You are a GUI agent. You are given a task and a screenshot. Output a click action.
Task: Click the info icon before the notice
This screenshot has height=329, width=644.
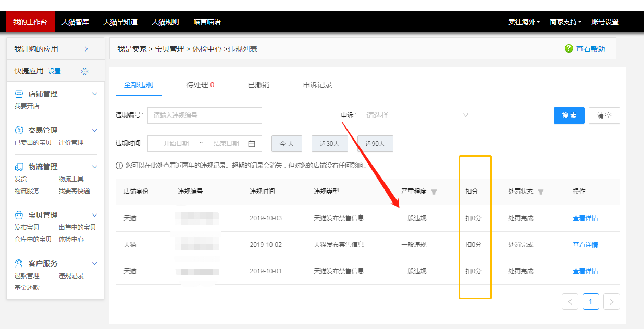point(119,166)
